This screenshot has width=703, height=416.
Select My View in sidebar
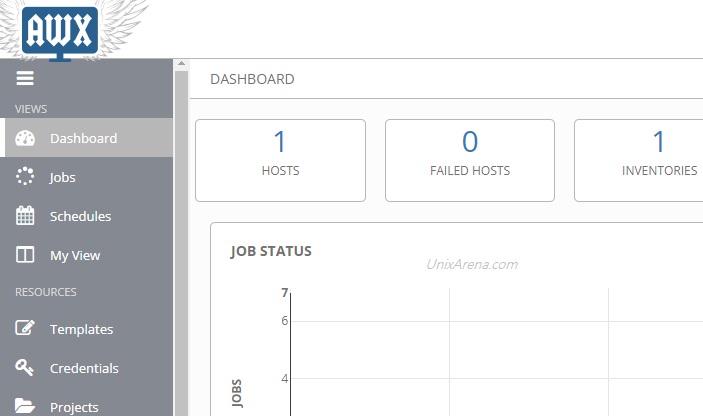coord(75,255)
